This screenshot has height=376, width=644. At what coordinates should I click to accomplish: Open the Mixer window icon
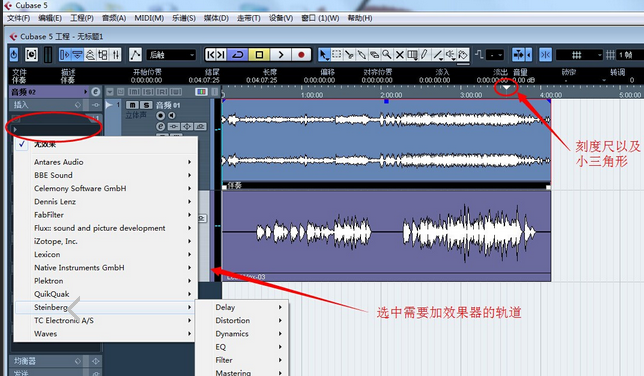tap(115, 55)
